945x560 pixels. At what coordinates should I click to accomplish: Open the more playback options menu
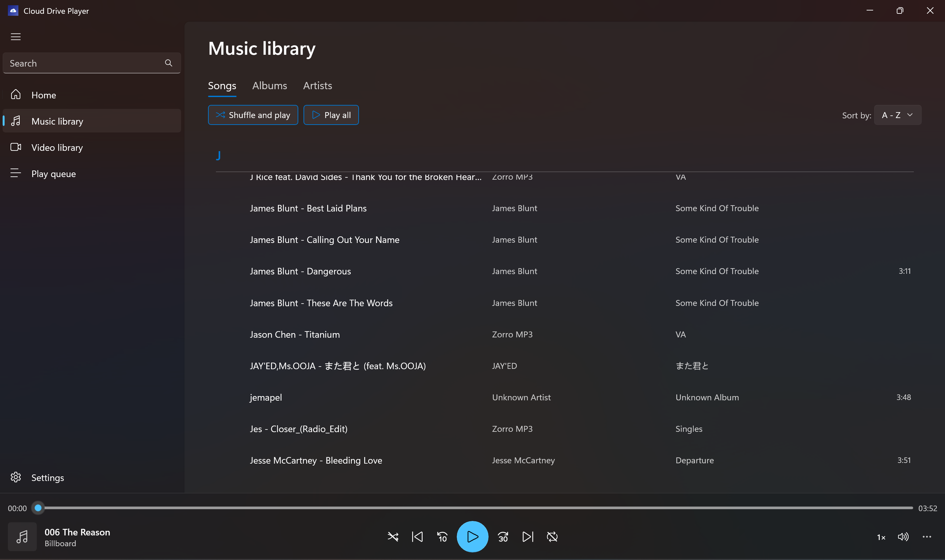(x=927, y=537)
